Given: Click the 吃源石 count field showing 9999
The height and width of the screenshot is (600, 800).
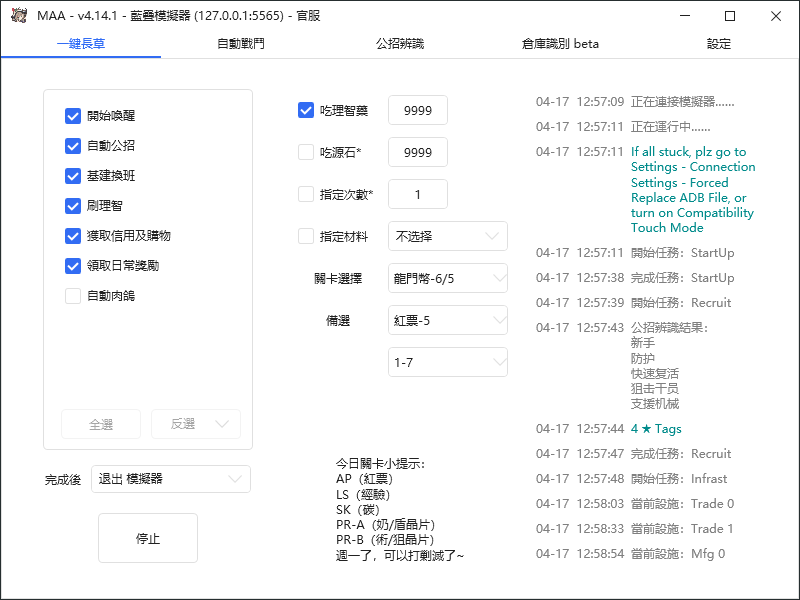Looking at the screenshot, I should point(418,152).
